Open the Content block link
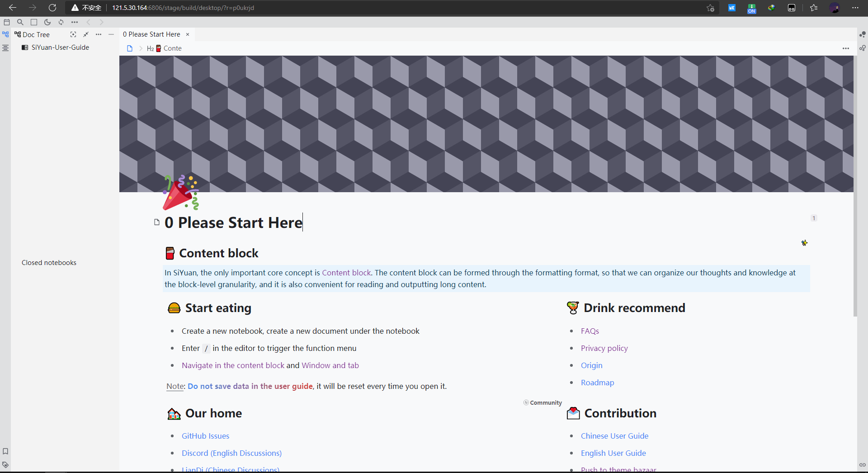This screenshot has height=473, width=868. [346, 273]
